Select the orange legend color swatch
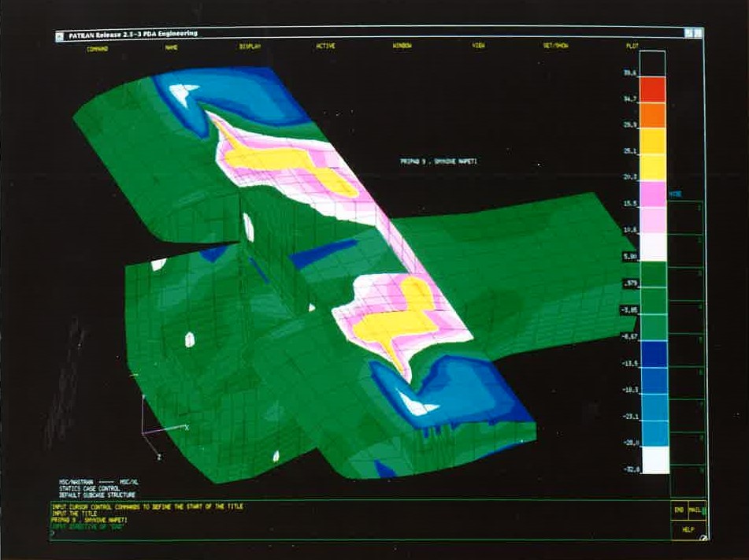The height and width of the screenshot is (560, 749). click(654, 114)
